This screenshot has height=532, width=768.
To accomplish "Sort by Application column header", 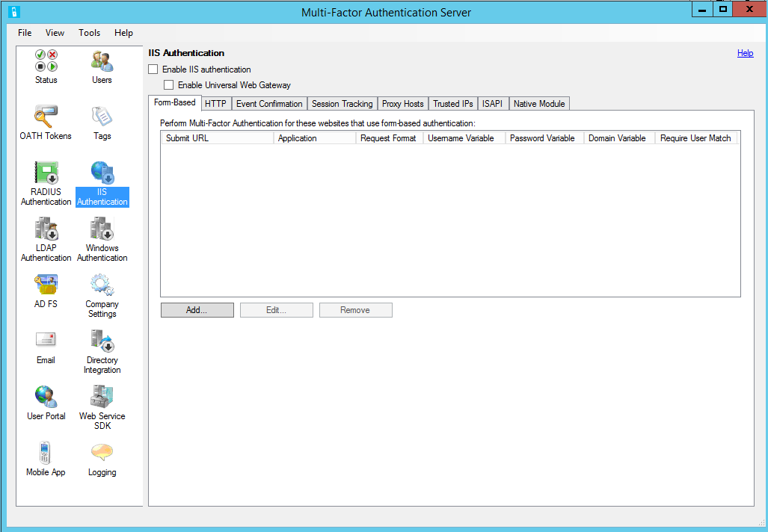I will click(315, 138).
